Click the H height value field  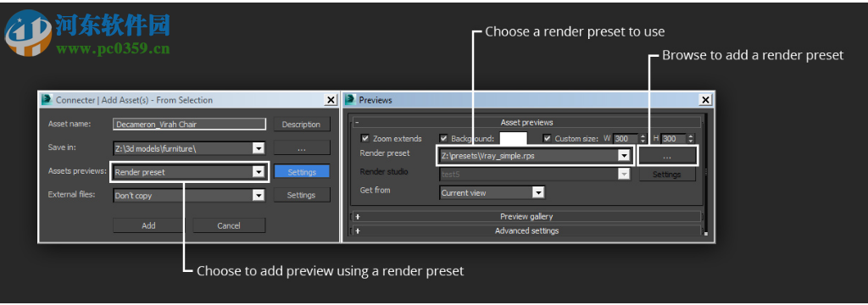tap(674, 138)
